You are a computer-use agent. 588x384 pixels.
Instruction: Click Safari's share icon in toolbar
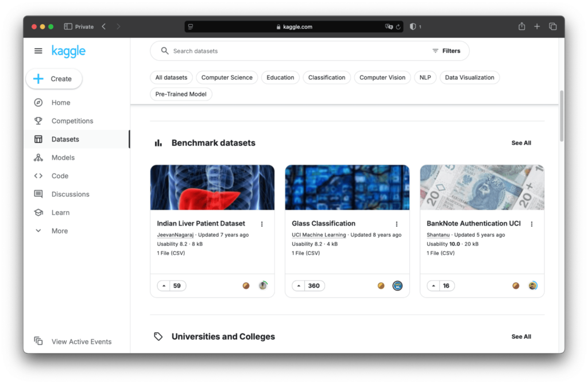pos(521,26)
